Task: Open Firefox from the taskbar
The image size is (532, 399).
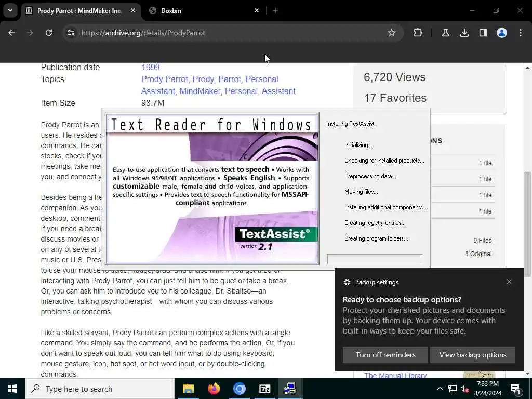Action: (214, 389)
